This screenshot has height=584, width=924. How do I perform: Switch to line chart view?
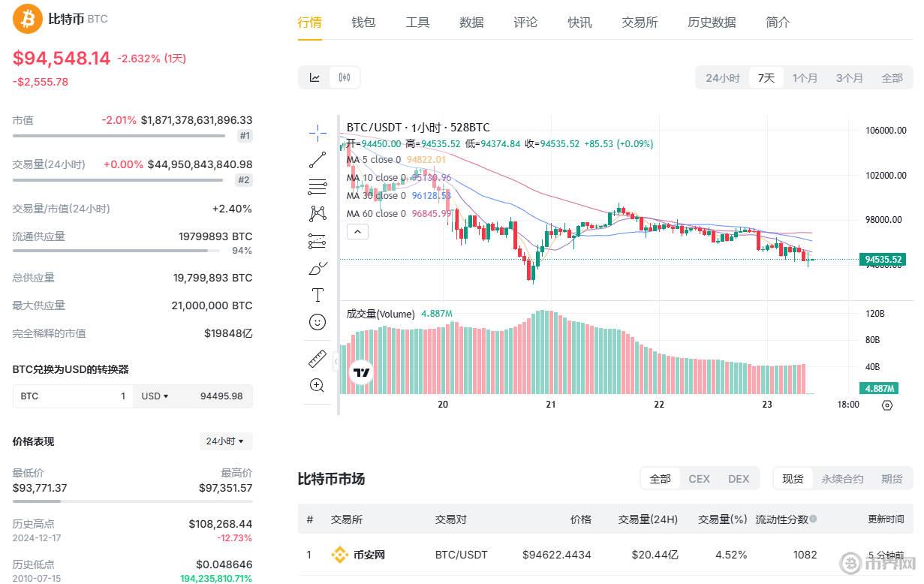tap(315, 77)
